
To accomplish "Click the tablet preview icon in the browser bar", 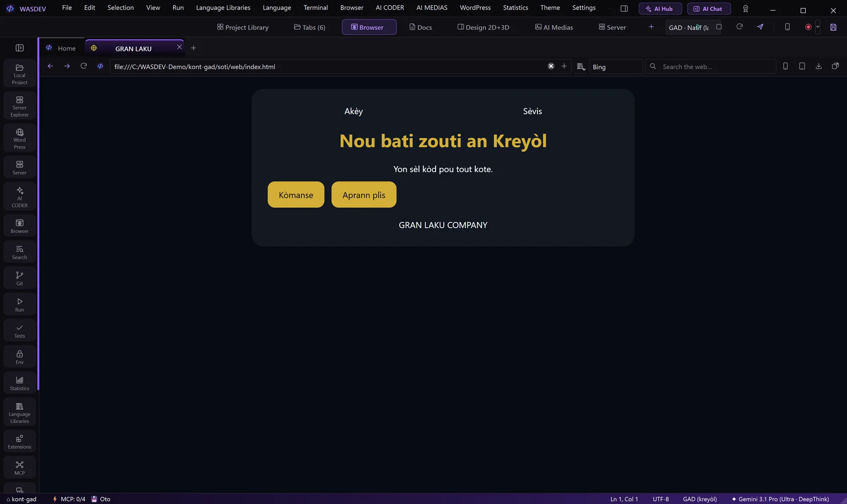I will (802, 66).
